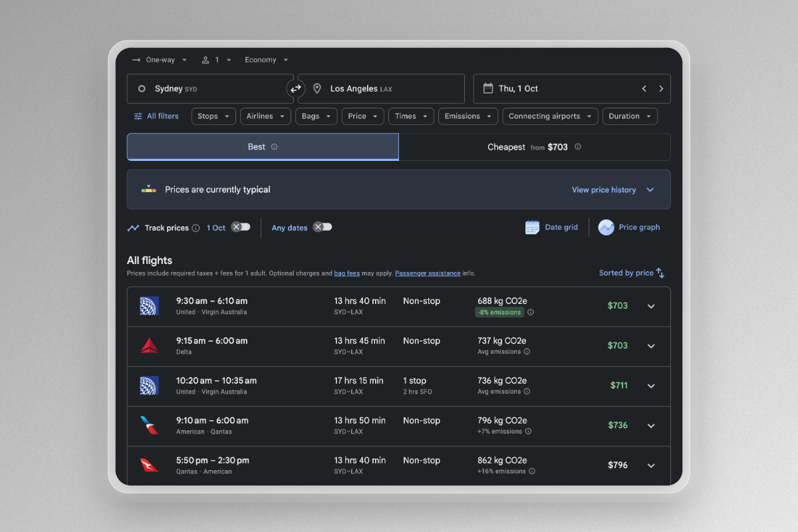Click the 'All flights' heading
The height and width of the screenshot is (532, 798).
[x=150, y=261]
